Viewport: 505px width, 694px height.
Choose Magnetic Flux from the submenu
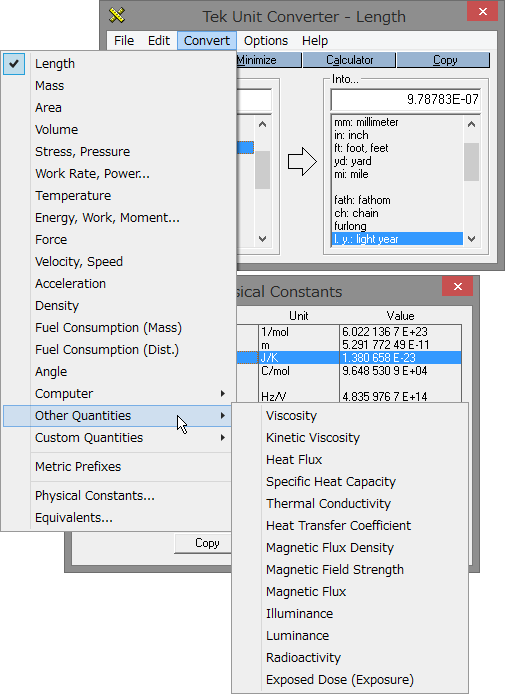click(x=350, y=592)
